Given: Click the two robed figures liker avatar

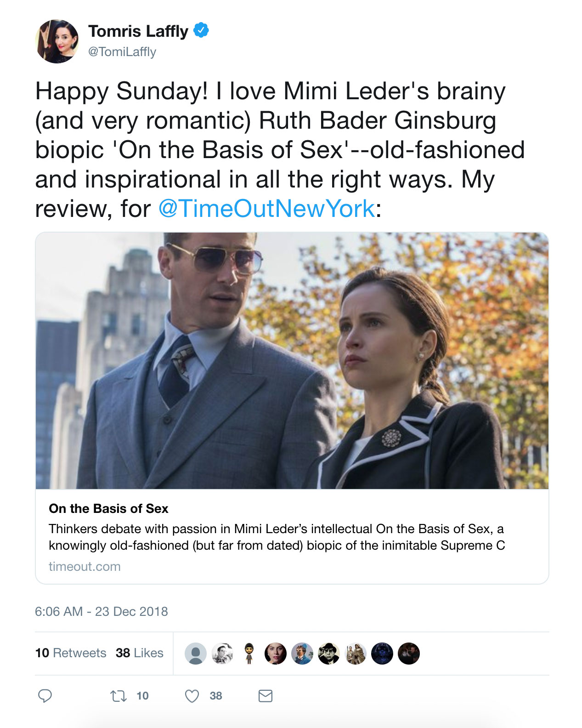Looking at the screenshot, I should [356, 653].
